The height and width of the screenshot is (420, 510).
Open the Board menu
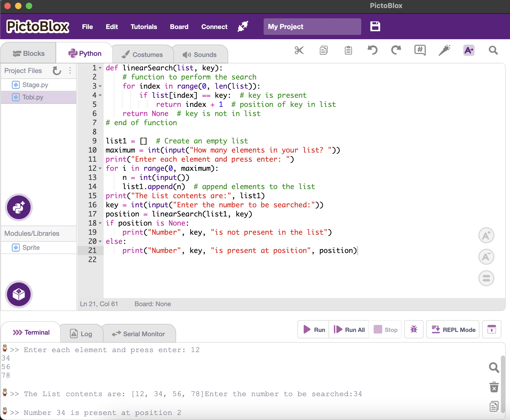(179, 27)
